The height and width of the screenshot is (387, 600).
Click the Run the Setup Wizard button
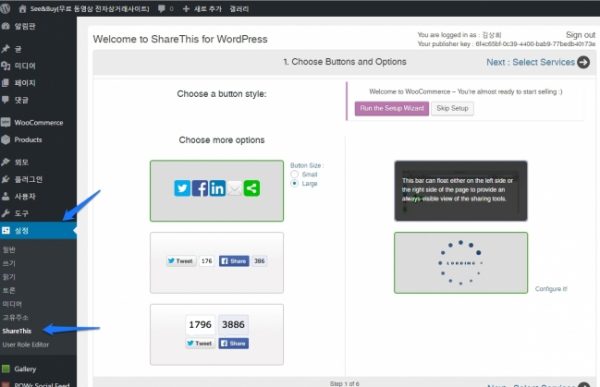click(392, 108)
